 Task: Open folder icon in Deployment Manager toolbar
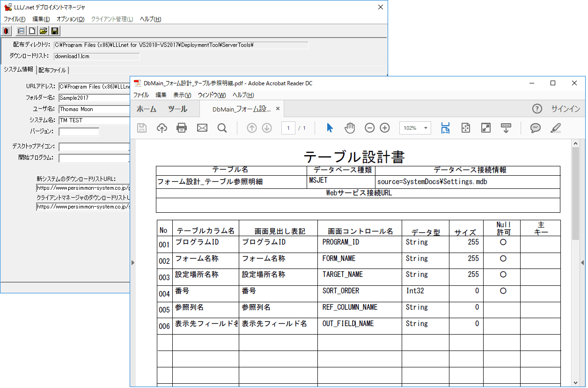click(43, 31)
